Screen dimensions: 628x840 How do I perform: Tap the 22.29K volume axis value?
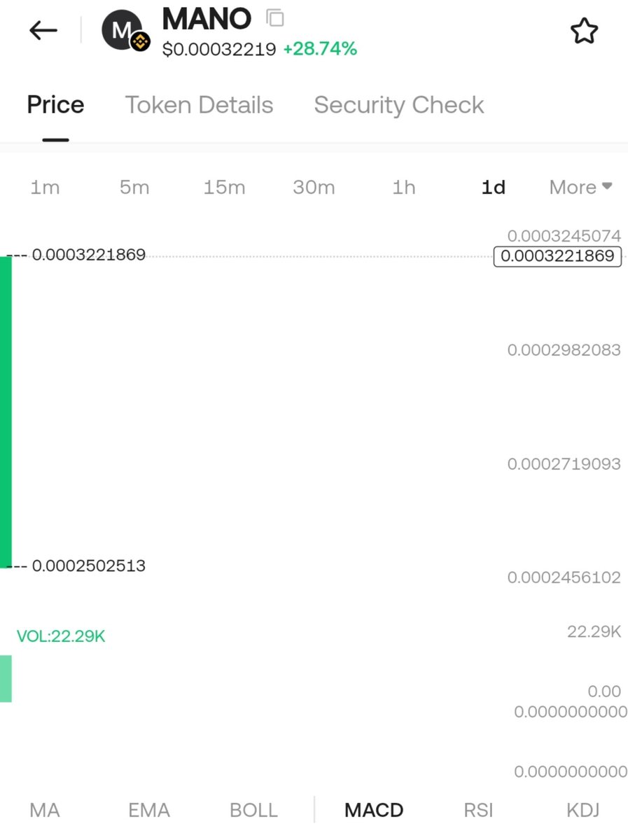tap(594, 632)
